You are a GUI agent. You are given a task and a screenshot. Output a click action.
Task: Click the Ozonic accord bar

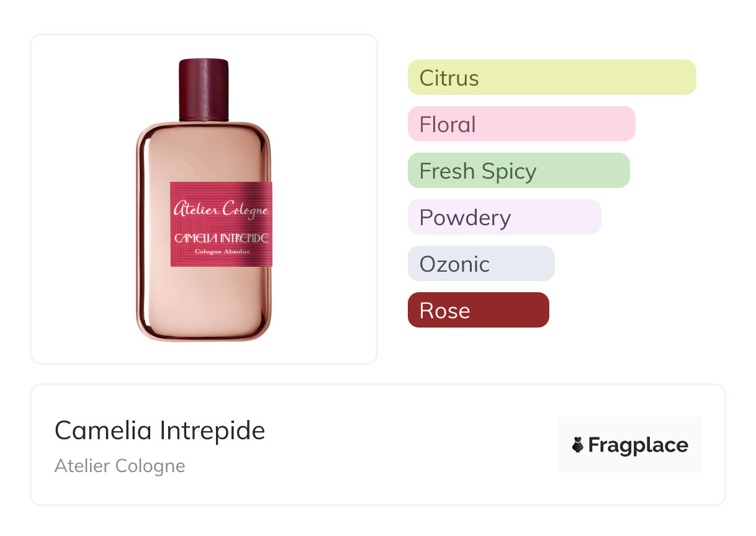tap(480, 264)
